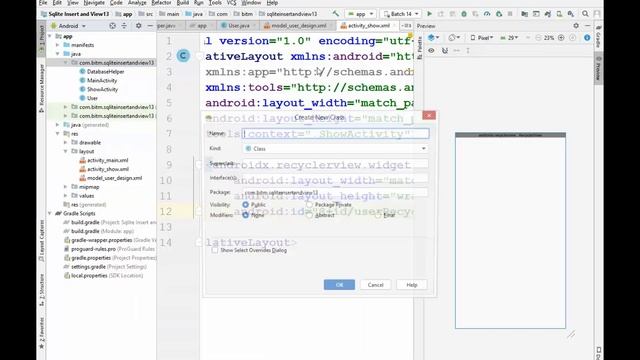
Task: Click the collapse all icon in Project panel
Action: point(124,26)
